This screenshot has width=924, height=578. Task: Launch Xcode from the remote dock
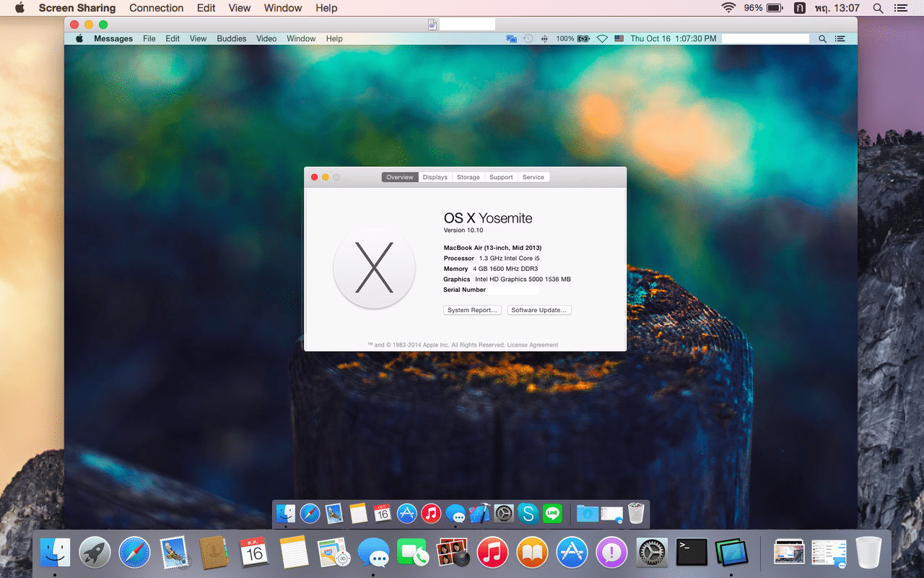coord(479,514)
